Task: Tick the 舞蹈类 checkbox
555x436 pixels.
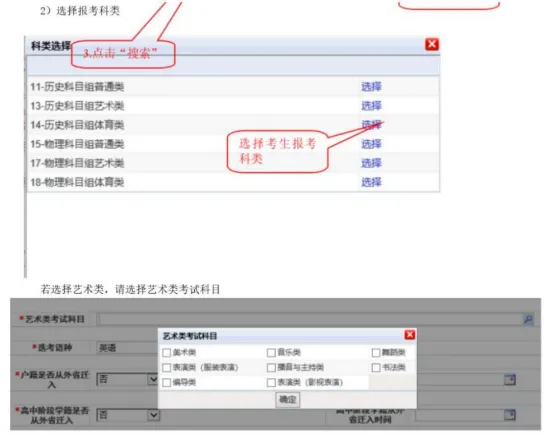Action: point(376,352)
